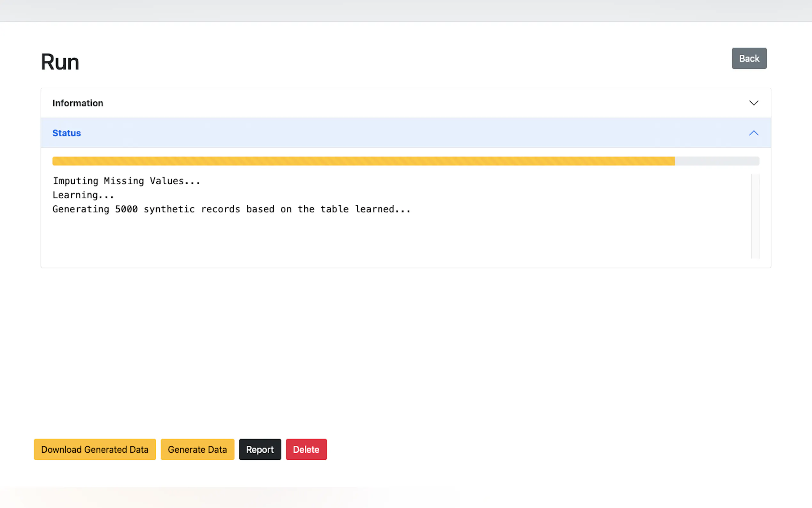Click the Run page heading
812x508 pixels.
[60, 62]
